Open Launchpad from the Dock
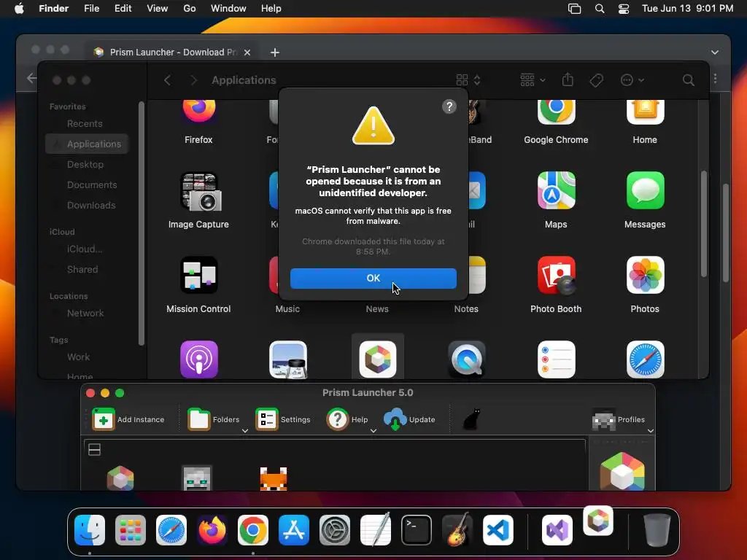 [x=131, y=530]
